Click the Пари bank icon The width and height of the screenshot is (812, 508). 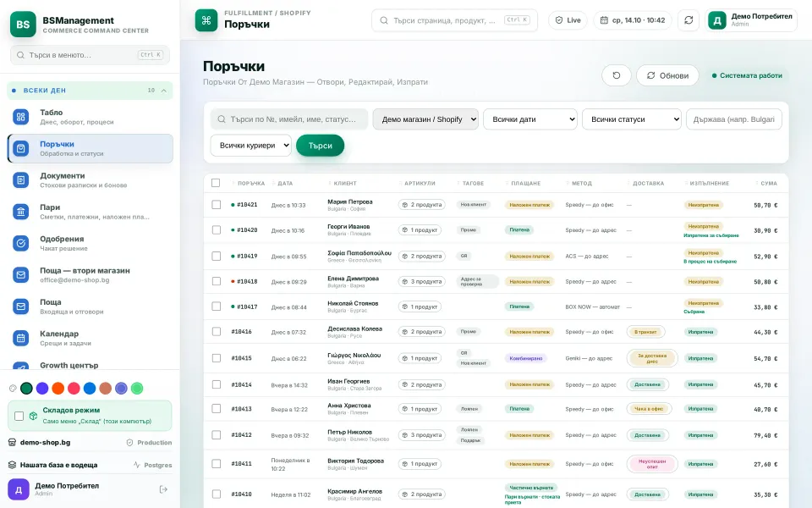click(20, 212)
